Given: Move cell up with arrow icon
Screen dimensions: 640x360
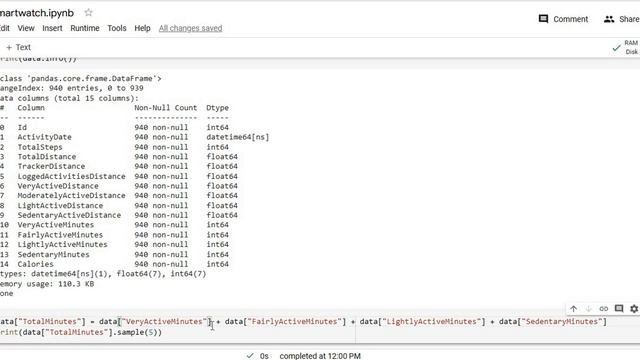Looking at the screenshot, I should [573, 309].
